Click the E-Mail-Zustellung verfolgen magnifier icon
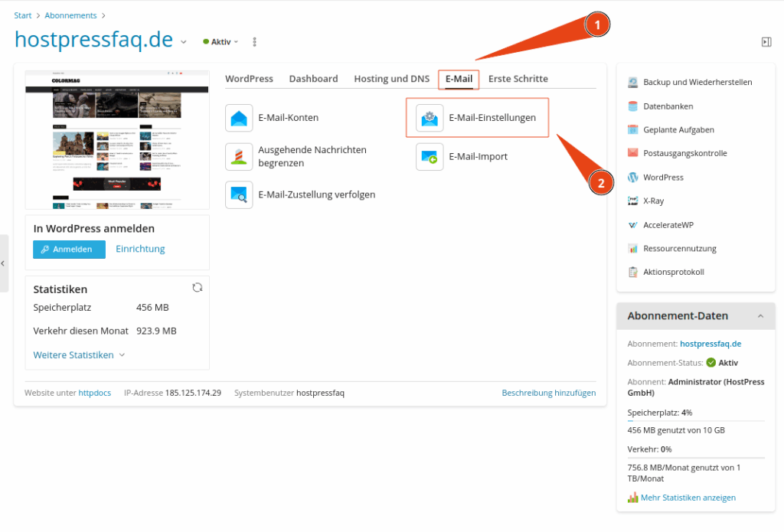This screenshot has height=532, width=784. 239,194
